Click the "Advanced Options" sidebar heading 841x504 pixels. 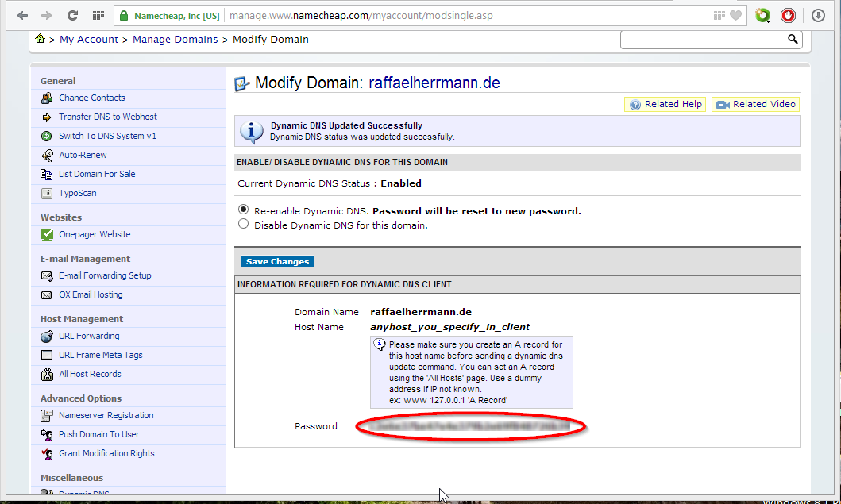(81, 398)
